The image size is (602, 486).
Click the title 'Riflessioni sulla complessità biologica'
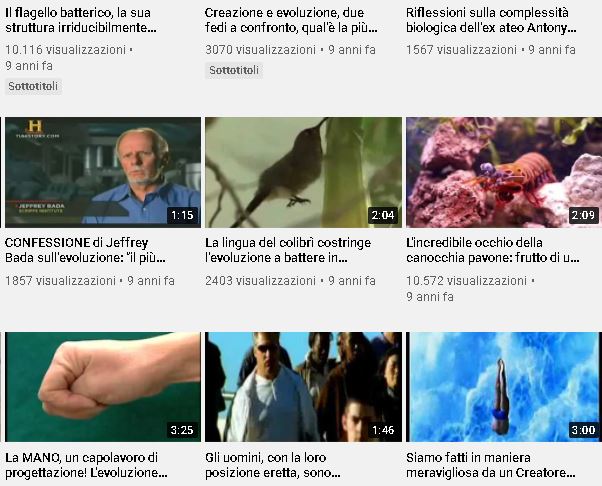pos(491,20)
